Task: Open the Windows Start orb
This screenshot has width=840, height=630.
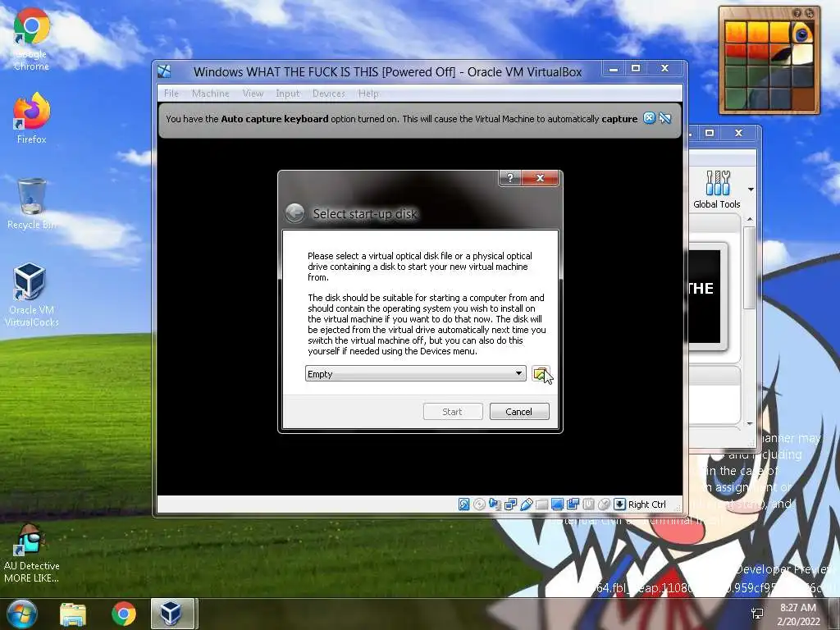Action: coord(21,614)
